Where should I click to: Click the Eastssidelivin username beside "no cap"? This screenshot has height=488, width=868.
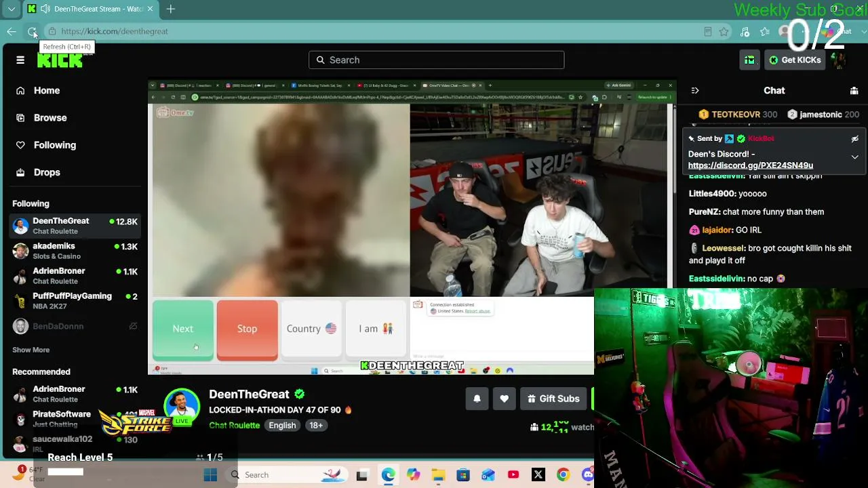[x=716, y=279]
